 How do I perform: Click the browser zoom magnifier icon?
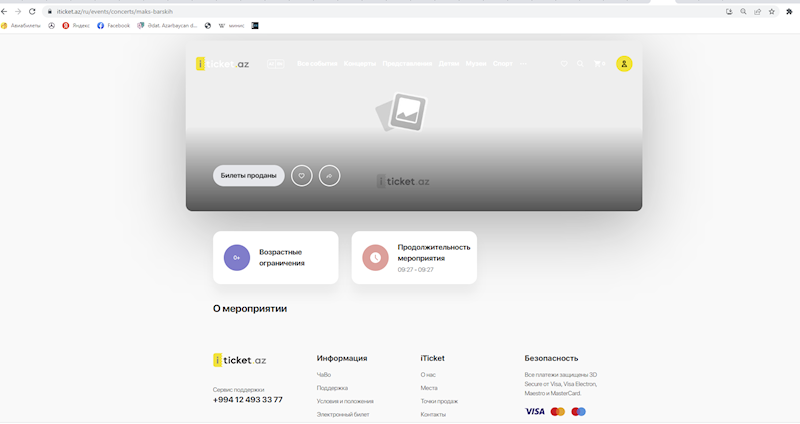[743, 11]
